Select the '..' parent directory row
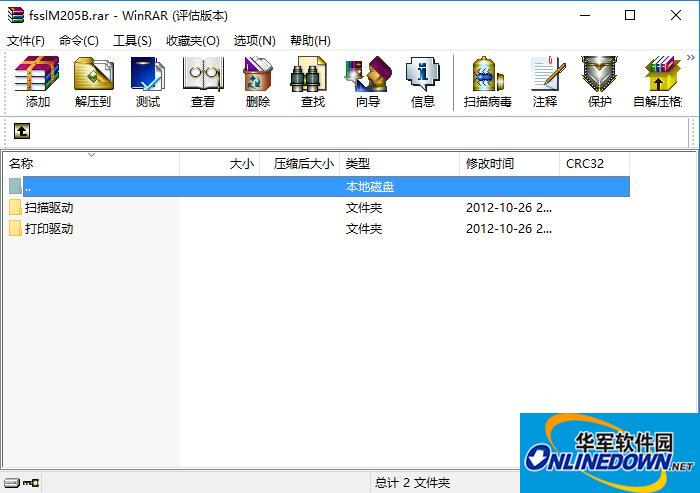The image size is (700, 493). click(x=319, y=187)
